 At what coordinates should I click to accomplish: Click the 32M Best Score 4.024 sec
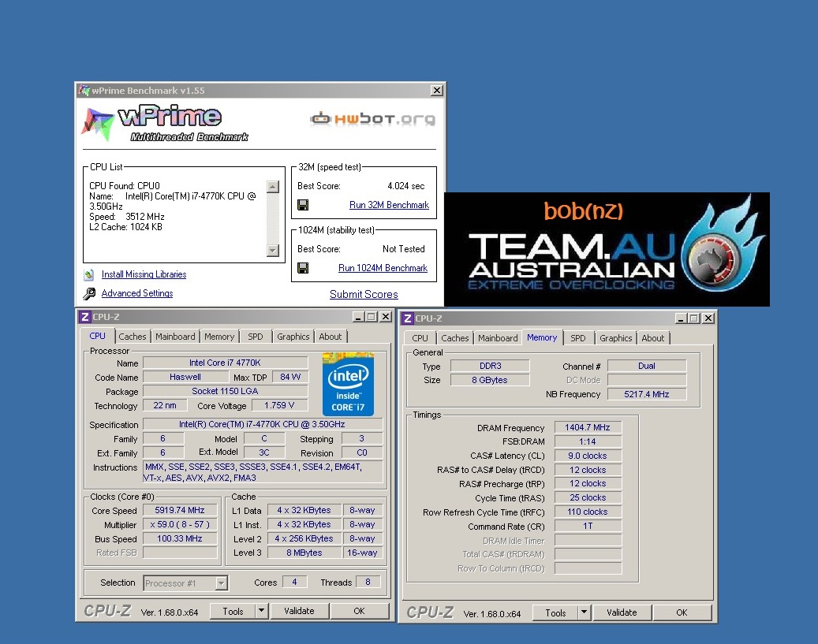point(406,186)
